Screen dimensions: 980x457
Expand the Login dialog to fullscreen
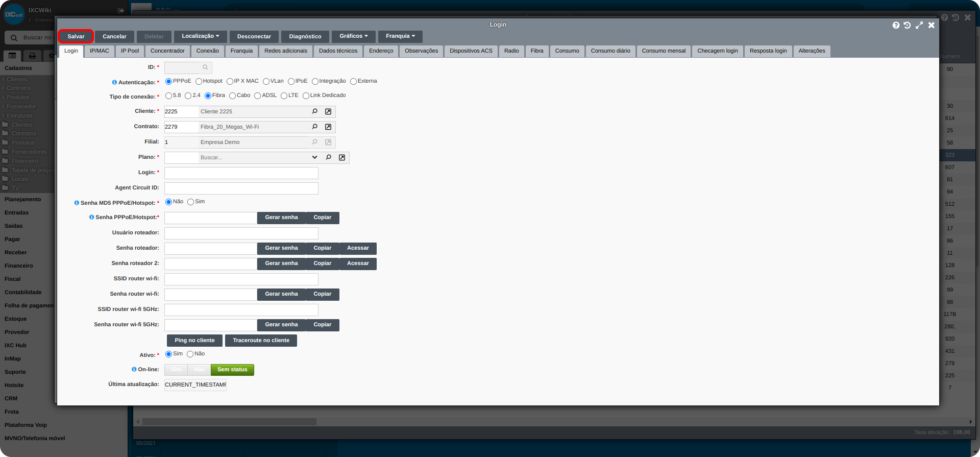(x=919, y=25)
